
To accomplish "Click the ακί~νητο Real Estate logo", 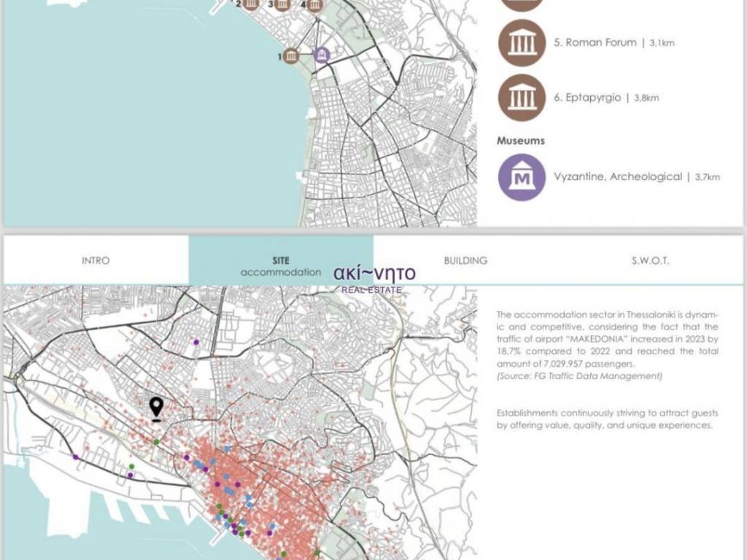I will [x=374, y=278].
